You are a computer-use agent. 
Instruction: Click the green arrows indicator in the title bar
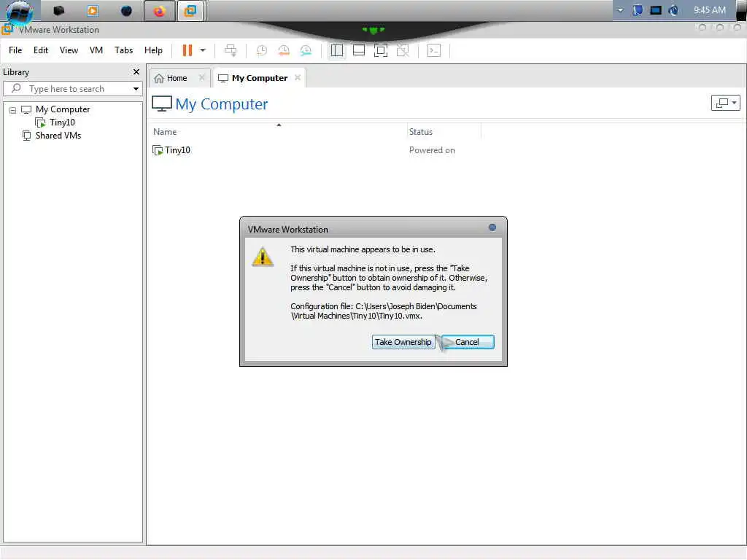373,30
